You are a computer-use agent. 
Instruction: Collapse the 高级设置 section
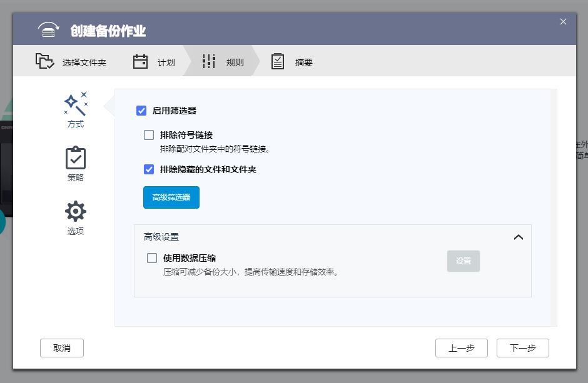click(518, 237)
